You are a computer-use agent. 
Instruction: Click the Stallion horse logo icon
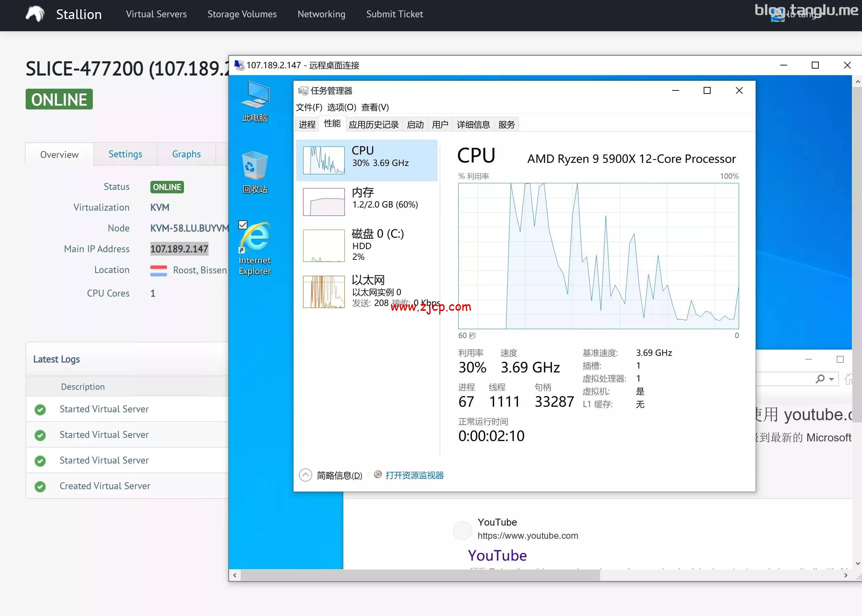click(x=35, y=15)
